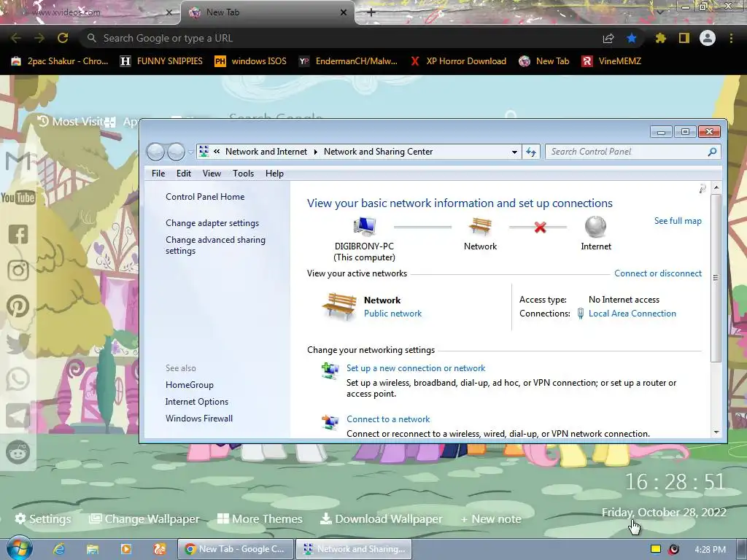Click the Control Panel vertical scrollbar thumb
This screenshot has height=560, width=747.
pos(716,278)
